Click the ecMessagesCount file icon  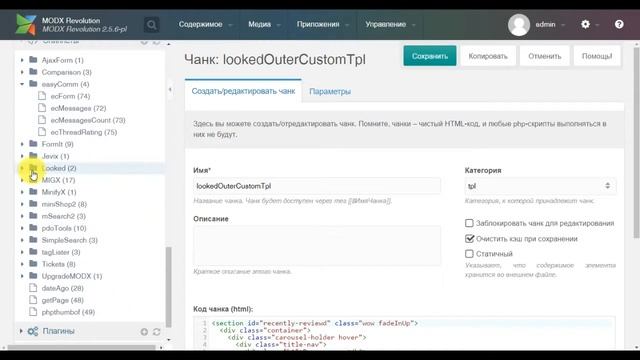pos(42,120)
